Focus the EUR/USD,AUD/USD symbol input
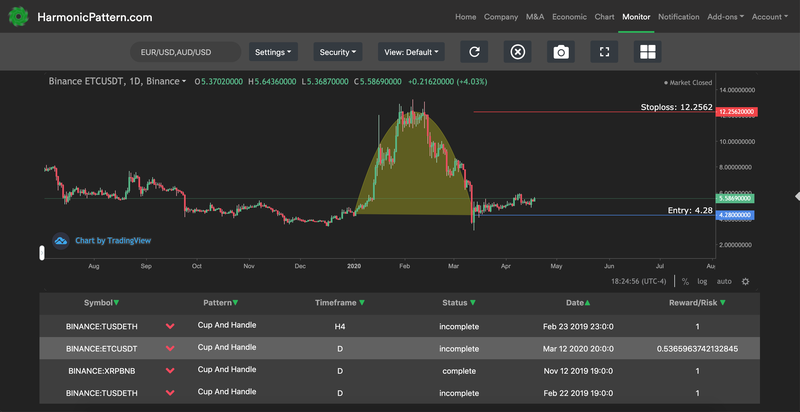 click(185, 52)
